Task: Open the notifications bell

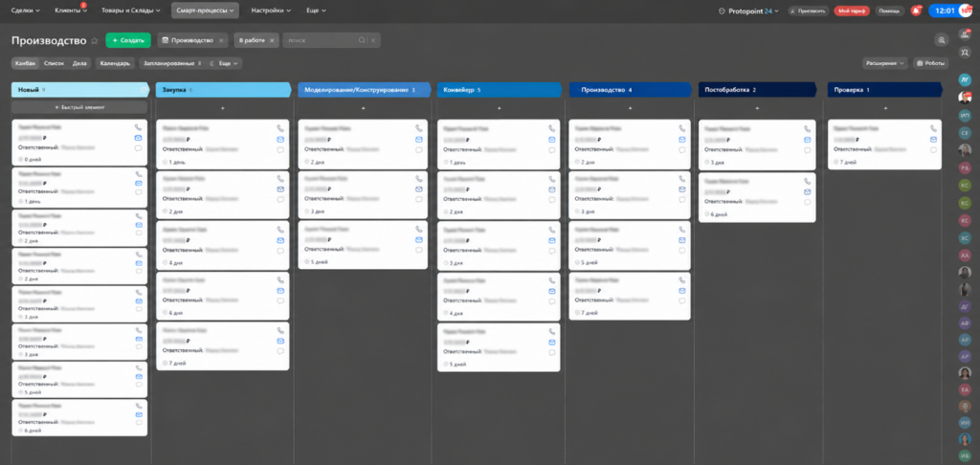Action: tap(916, 11)
